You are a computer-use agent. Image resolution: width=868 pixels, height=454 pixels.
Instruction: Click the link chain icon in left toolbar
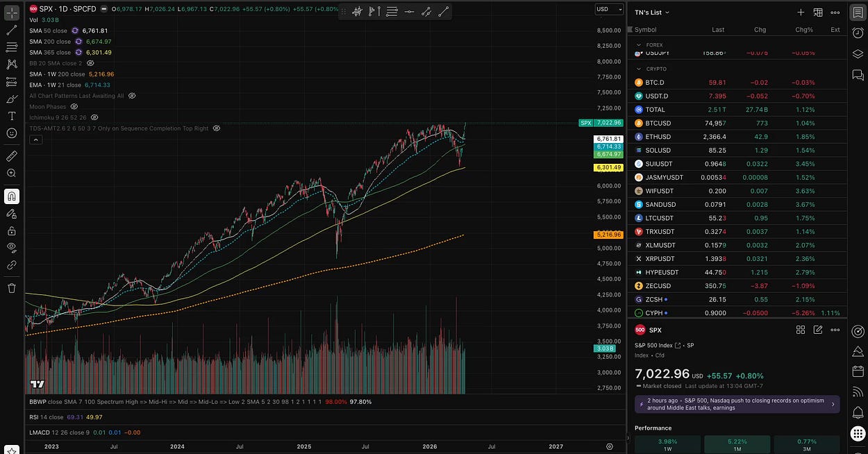pos(12,265)
